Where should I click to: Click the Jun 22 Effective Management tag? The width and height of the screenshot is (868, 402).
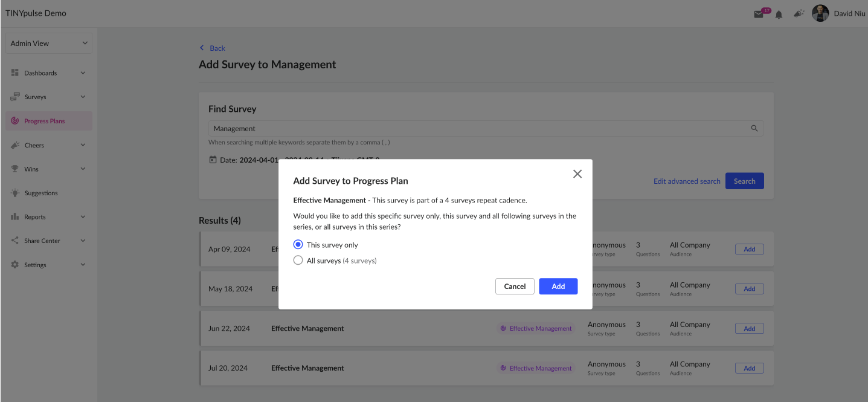535,328
